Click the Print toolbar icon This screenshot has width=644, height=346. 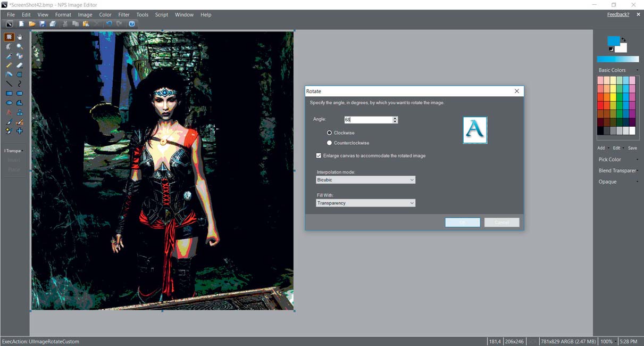tap(53, 24)
